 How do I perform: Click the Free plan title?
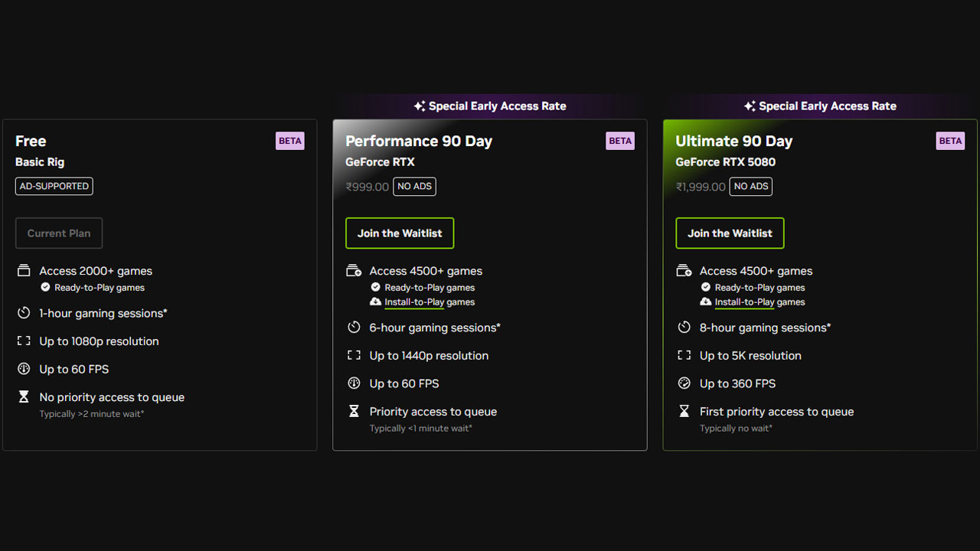pyautogui.click(x=31, y=141)
